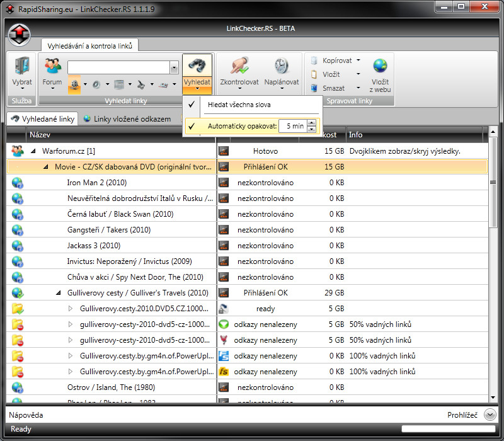Select the Iron Man 2 (2010) row
This screenshot has width=504, height=441.
pos(247,183)
